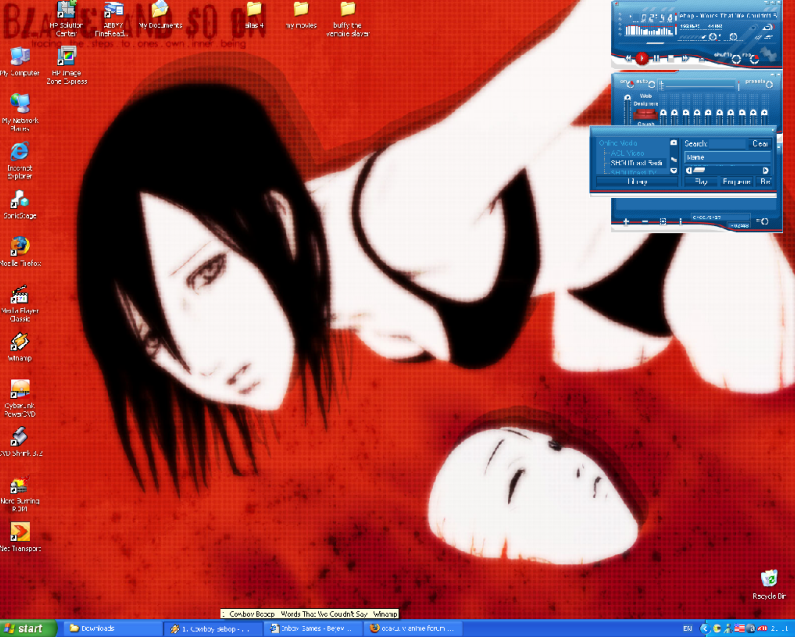Pause Winamp playback
795x637 pixels.
coord(657,58)
